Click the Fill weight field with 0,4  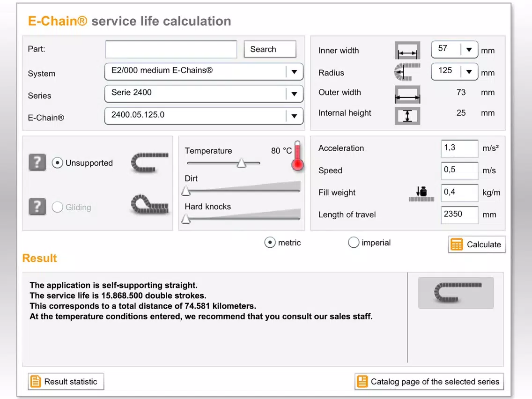pyautogui.click(x=459, y=193)
